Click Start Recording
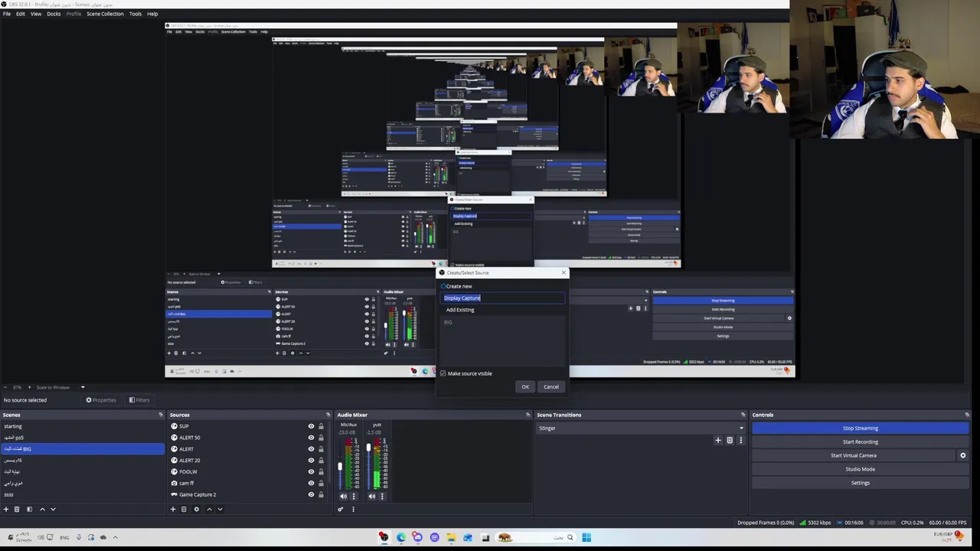Image resolution: width=980 pixels, height=551 pixels. point(861,442)
